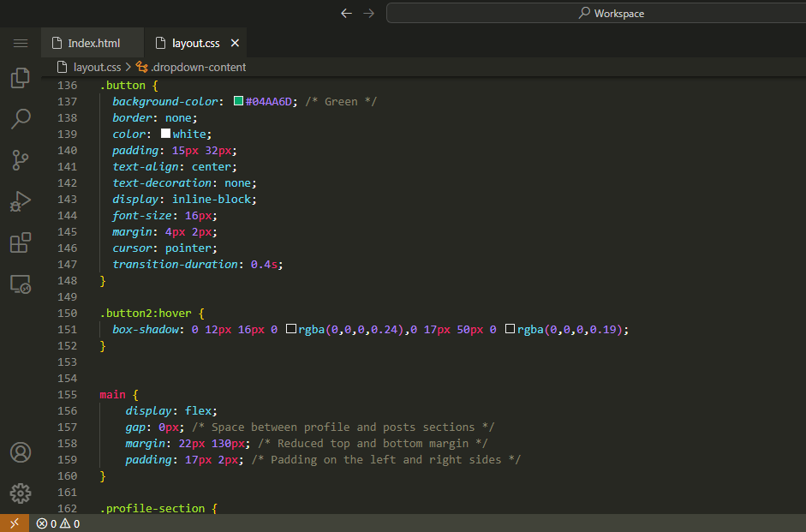Click line number 155
The image size is (806, 532).
67,395
